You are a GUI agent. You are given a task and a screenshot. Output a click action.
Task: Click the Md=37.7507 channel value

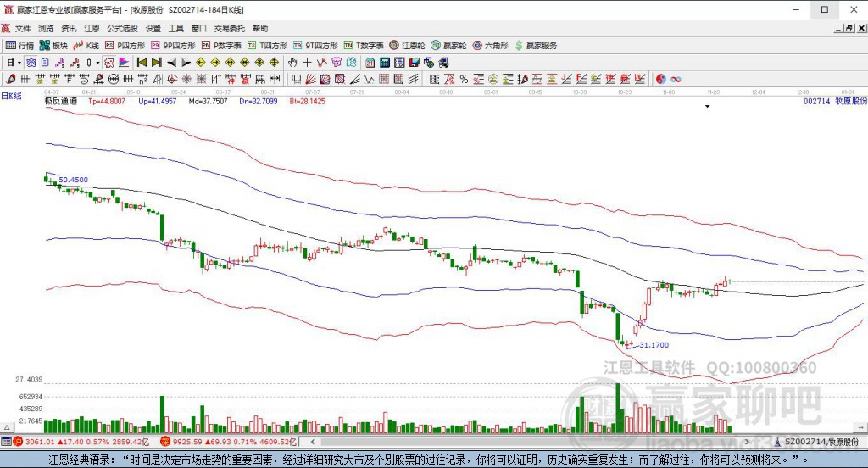(209, 102)
